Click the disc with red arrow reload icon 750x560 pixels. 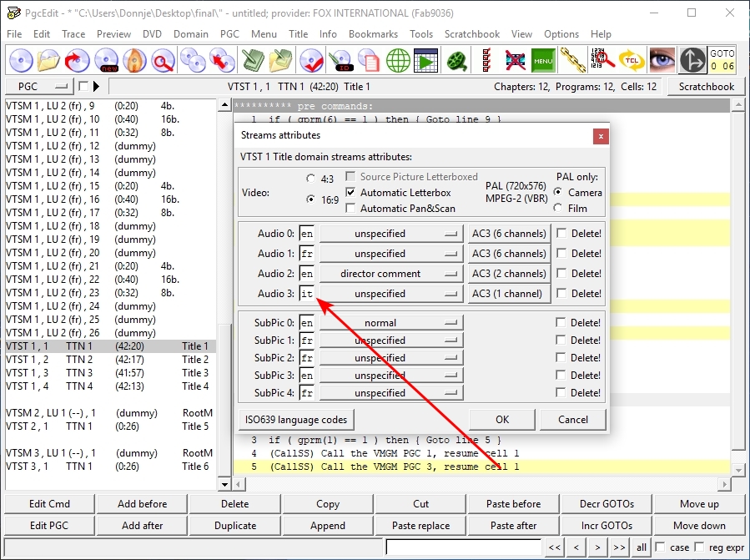tap(77, 61)
